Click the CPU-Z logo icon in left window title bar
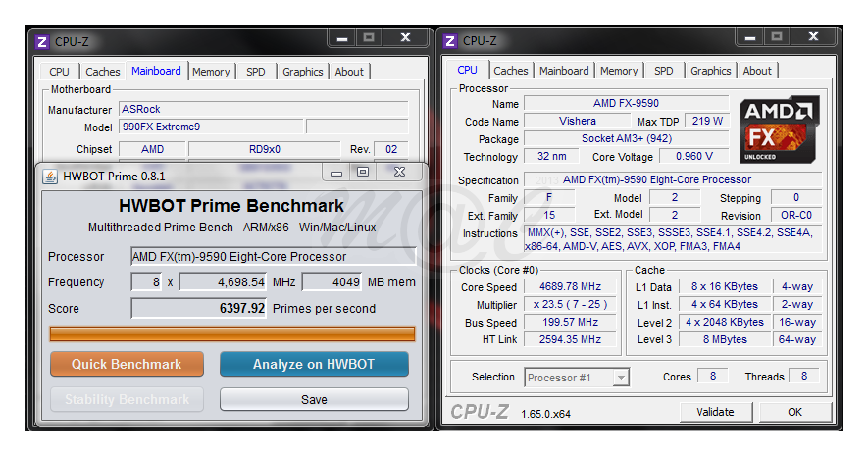The width and height of the screenshot is (868, 456). 41,41
